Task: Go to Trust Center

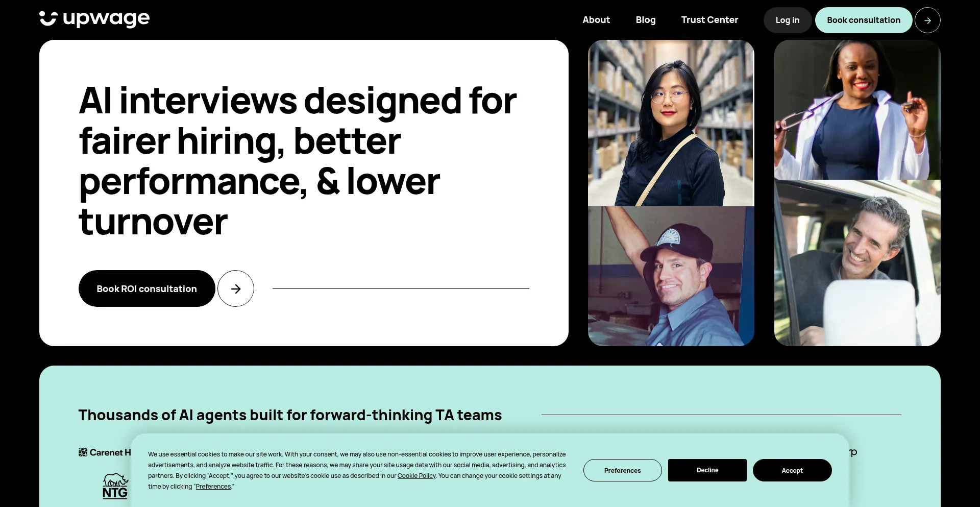Action: pos(709,20)
